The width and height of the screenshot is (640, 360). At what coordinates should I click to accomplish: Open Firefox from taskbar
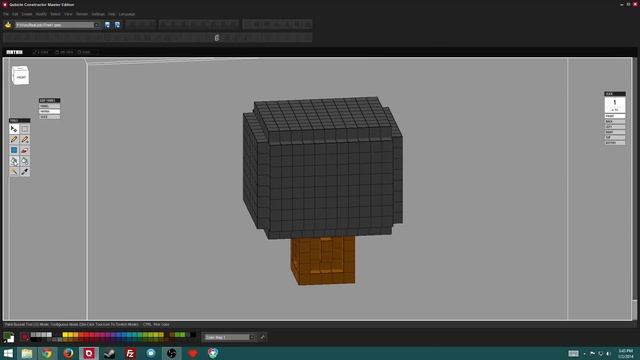point(68,353)
